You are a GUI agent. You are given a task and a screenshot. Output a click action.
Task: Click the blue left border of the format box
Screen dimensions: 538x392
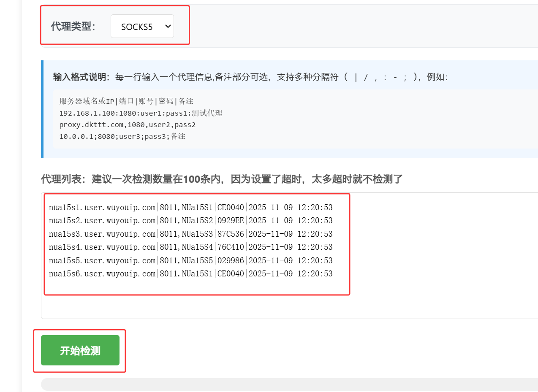point(42,109)
